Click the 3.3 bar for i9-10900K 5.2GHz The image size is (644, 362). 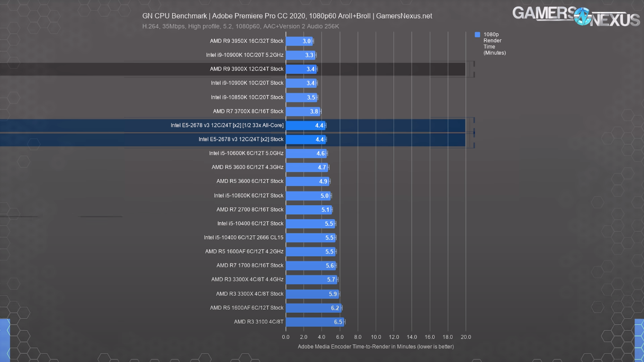tap(300, 55)
